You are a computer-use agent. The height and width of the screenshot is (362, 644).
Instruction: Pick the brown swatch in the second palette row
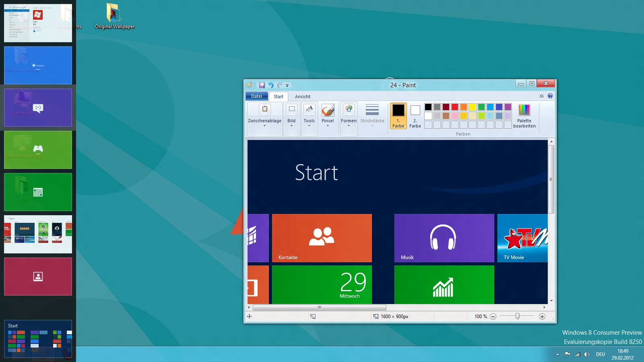point(446,116)
